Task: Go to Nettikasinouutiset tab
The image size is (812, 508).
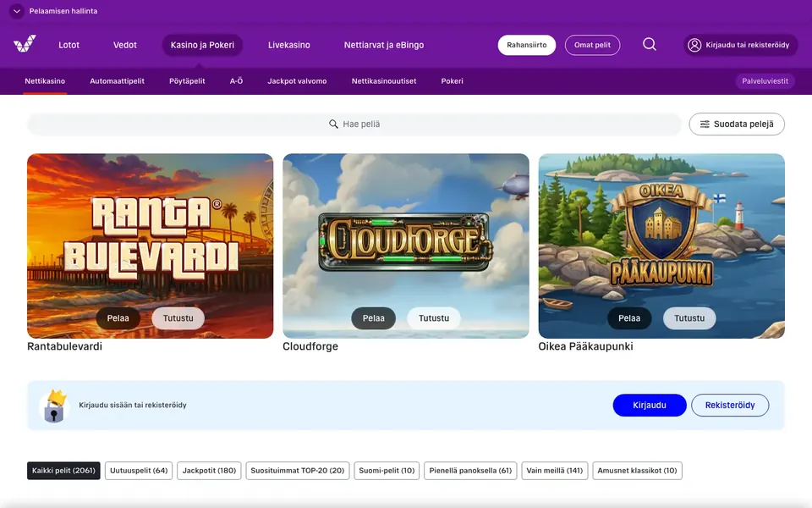Action: point(384,81)
